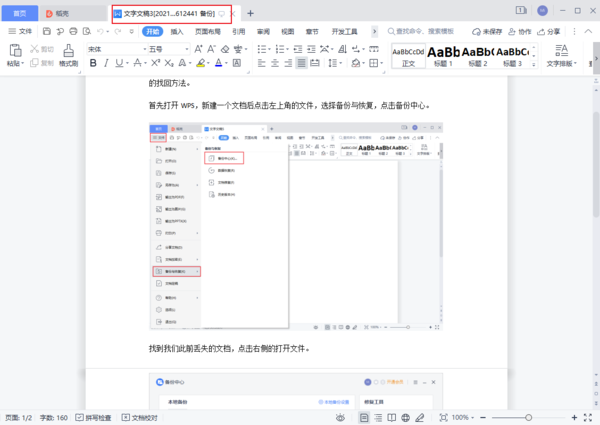The width and height of the screenshot is (600, 425).
Task: Toggle Underline formatting
Action: [x=119, y=63]
